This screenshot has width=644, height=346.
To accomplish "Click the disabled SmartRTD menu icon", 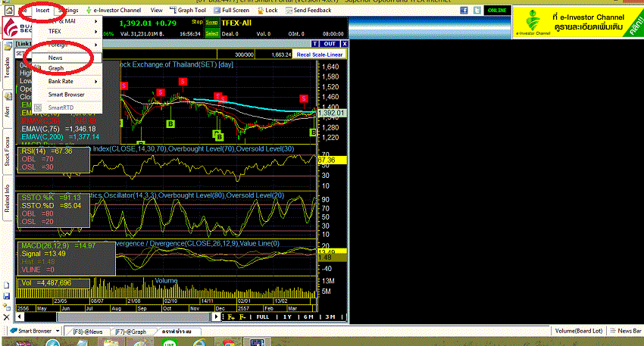I will click(38, 108).
